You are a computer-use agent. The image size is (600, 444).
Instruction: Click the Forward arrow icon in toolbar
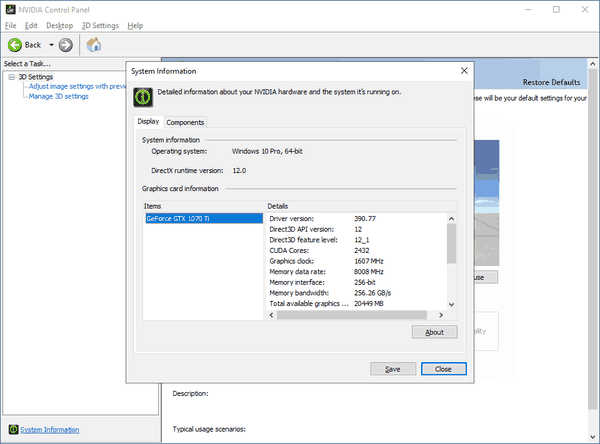(x=65, y=45)
